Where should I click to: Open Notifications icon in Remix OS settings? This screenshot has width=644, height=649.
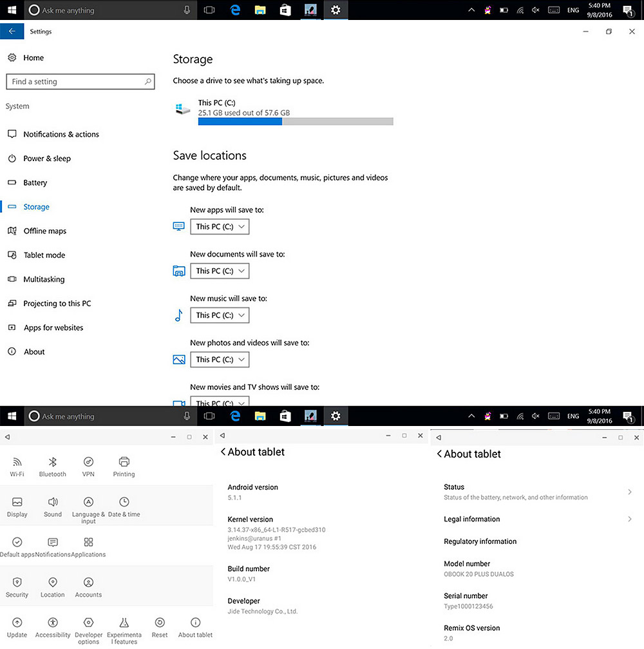pyautogui.click(x=53, y=548)
